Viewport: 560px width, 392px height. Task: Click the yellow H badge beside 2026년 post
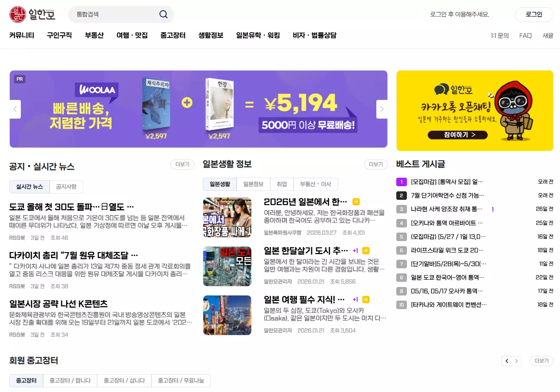(356, 202)
